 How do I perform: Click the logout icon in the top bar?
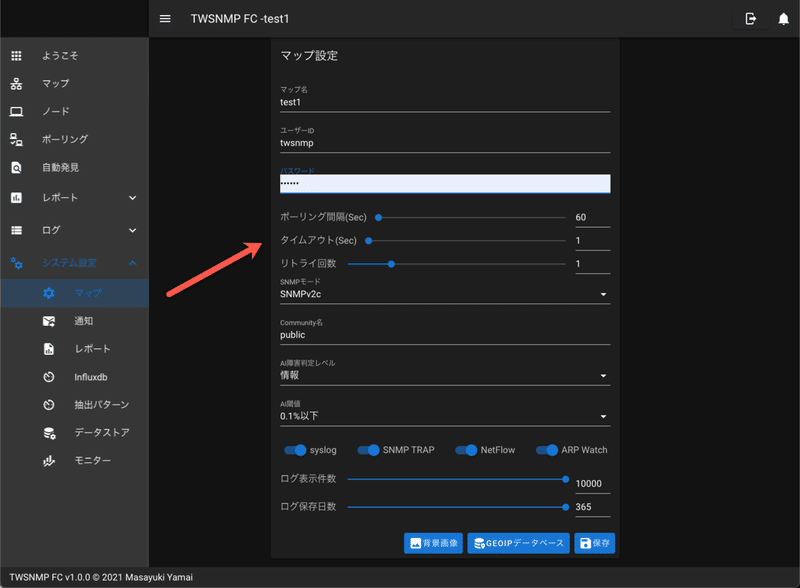click(750, 18)
